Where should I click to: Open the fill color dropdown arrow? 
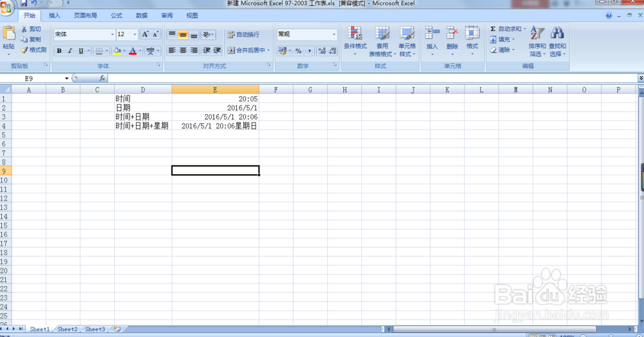[x=124, y=51]
